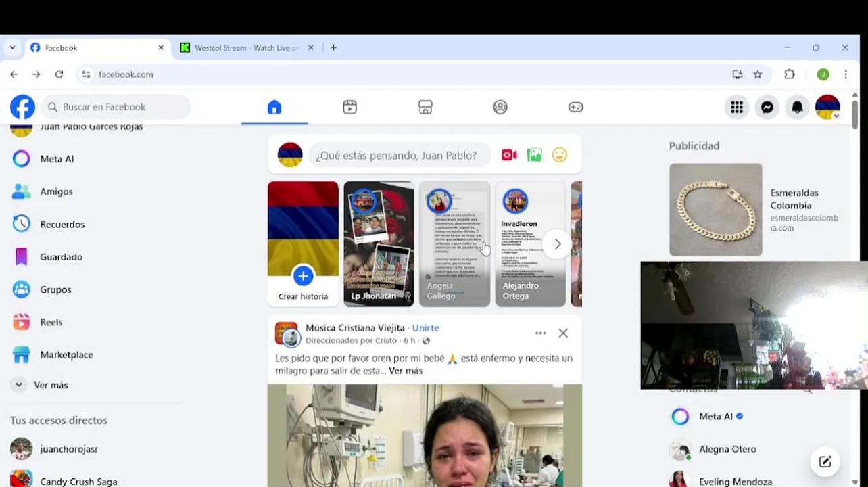Open the Video tab icon

click(349, 107)
